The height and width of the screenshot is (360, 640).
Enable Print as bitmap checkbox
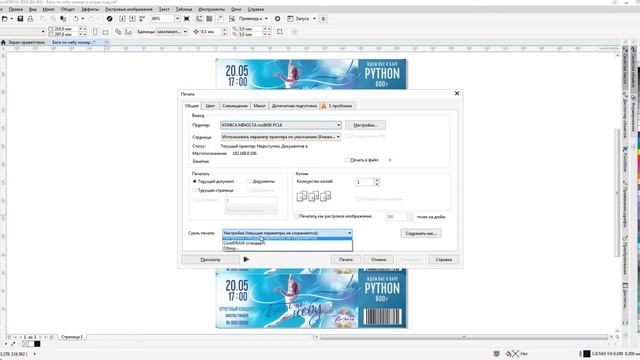tap(296, 216)
